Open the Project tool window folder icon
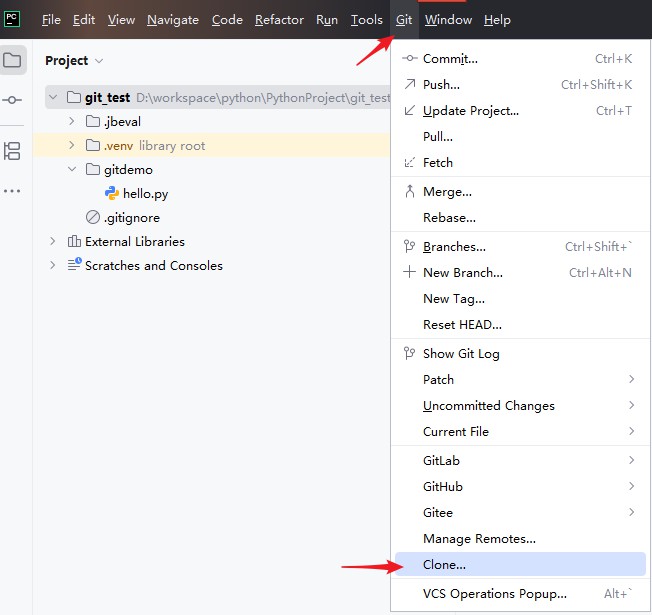Screen dimensions: 652x615 [x=12, y=60]
